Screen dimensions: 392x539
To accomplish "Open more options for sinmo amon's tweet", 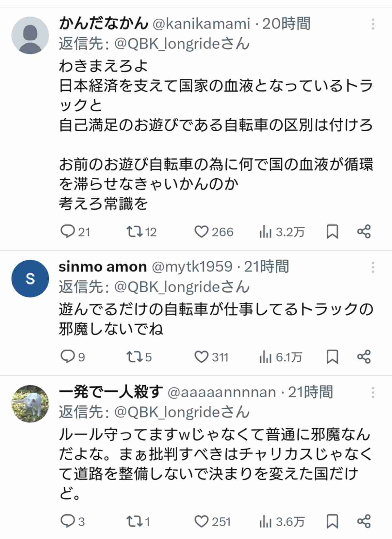I will point(373,267).
